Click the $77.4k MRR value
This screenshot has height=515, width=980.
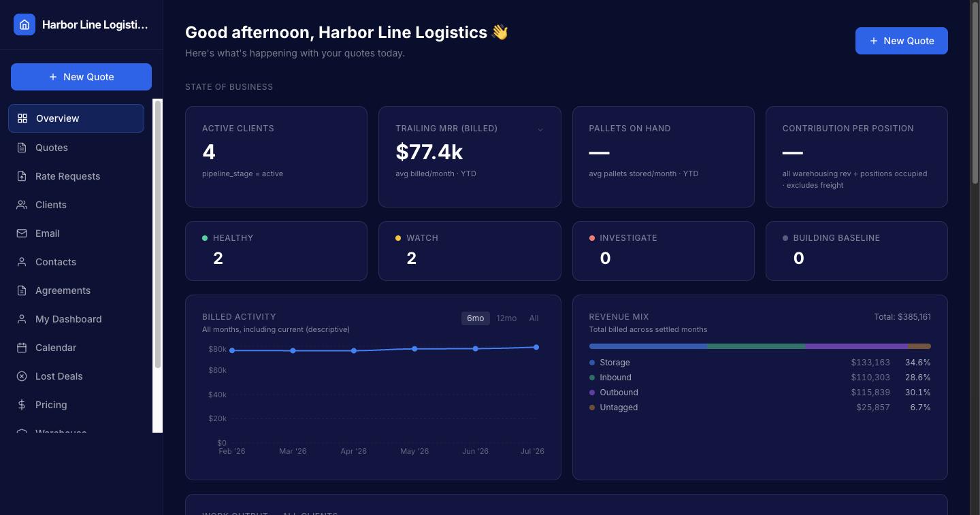[x=429, y=152]
